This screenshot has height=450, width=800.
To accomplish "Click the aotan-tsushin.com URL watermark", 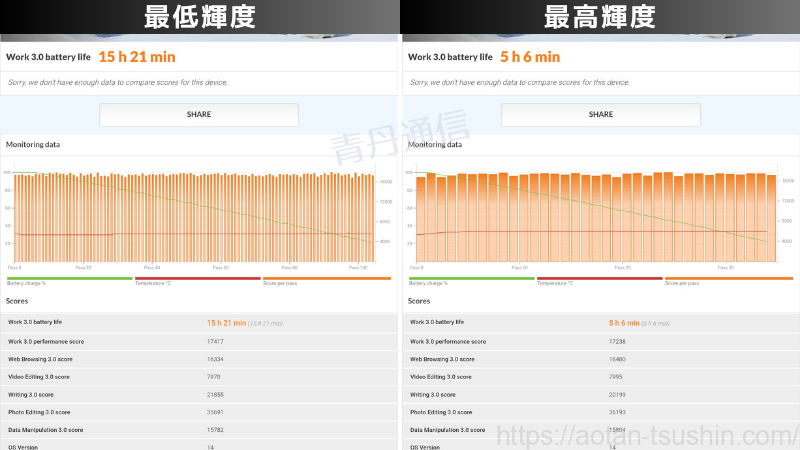I will (647, 436).
